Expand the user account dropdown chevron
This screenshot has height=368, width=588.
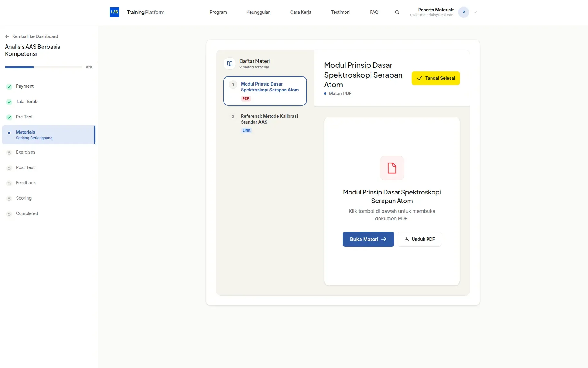pyautogui.click(x=475, y=12)
